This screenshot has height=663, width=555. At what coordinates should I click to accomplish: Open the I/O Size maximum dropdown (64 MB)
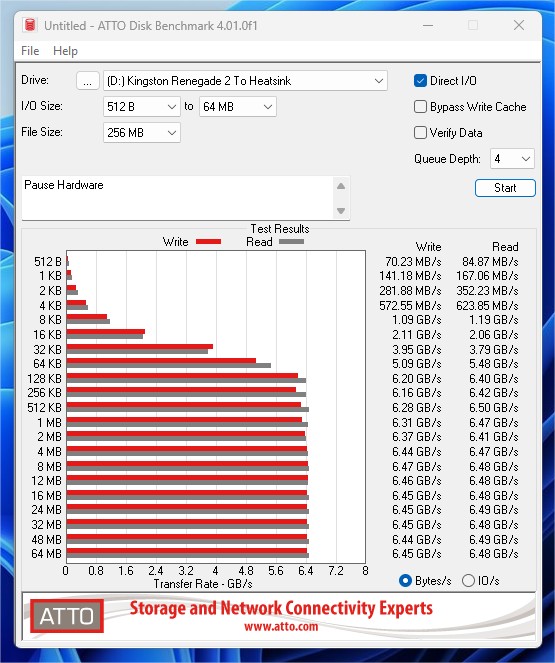238,107
